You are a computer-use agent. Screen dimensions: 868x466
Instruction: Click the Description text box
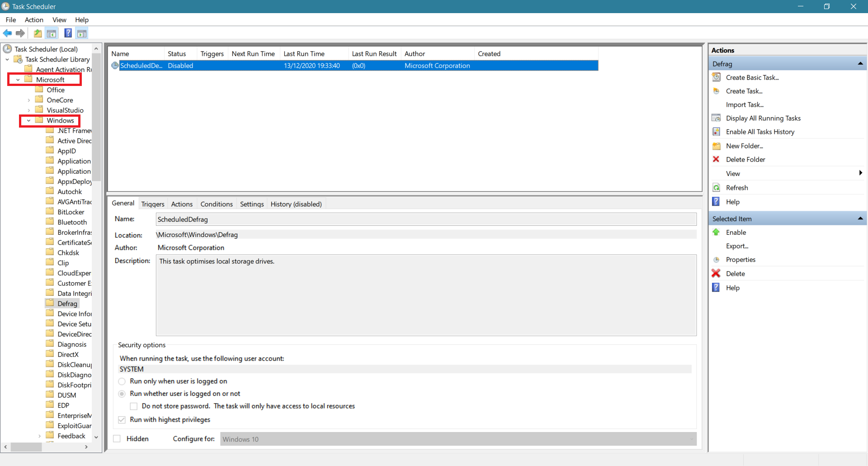point(426,295)
